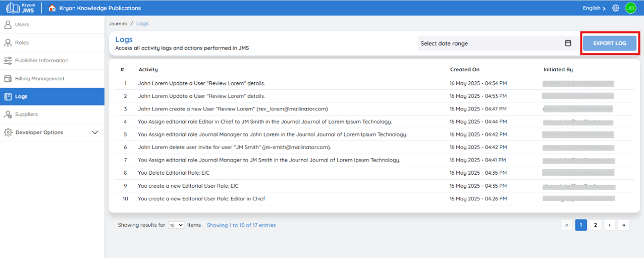Click the Journals breadcrumb link
This screenshot has height=258, width=644.
118,24
